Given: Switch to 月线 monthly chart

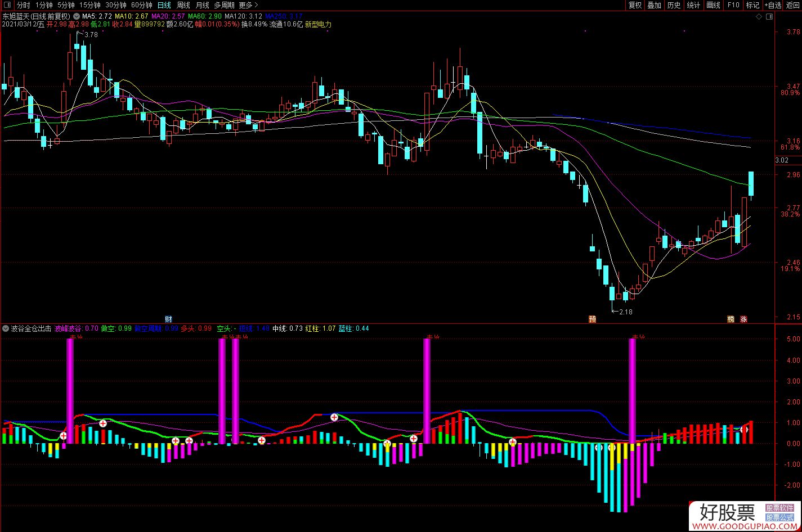Looking at the screenshot, I should (202, 5).
